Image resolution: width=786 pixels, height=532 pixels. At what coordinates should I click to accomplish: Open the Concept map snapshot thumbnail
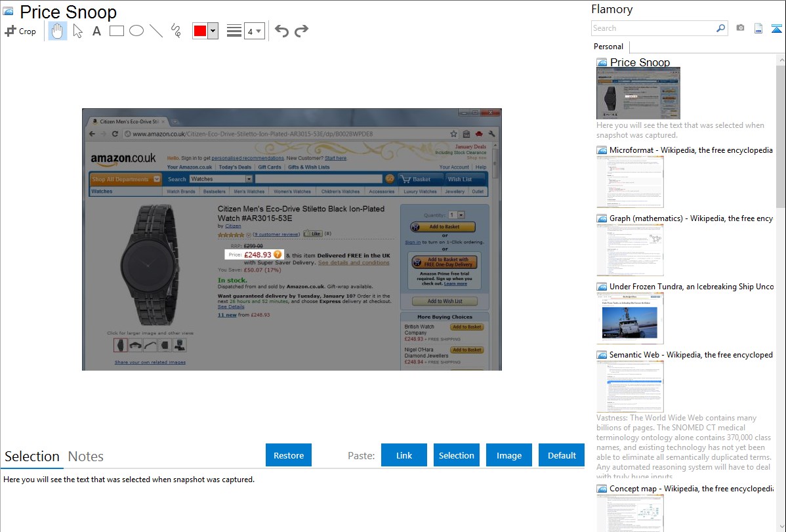click(x=630, y=514)
